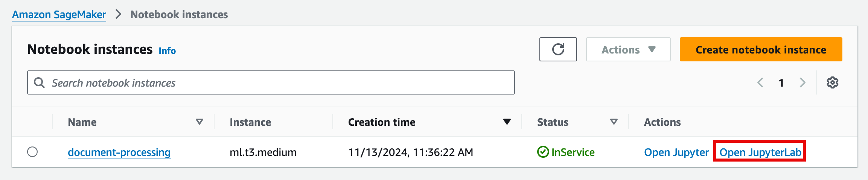Click the green InService status icon
This screenshot has height=180, width=868.
tap(543, 152)
